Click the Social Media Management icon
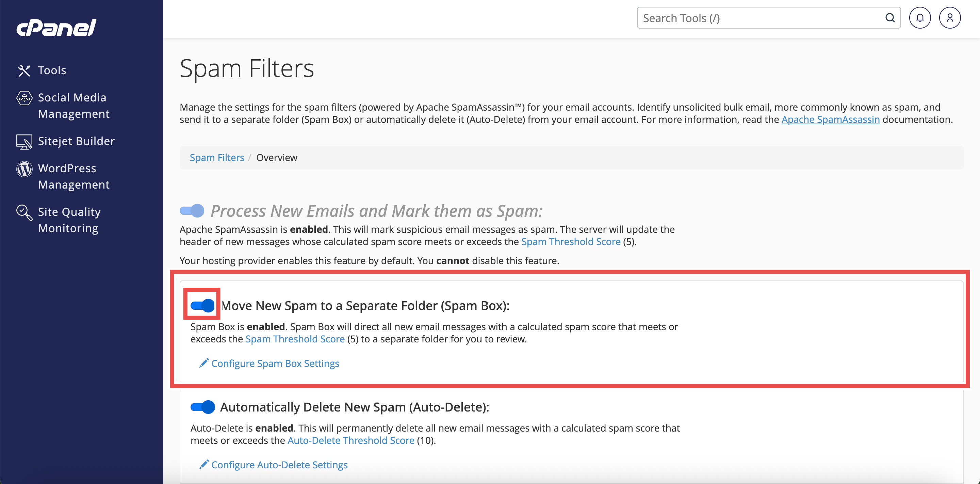This screenshot has width=980, height=484. 24,98
